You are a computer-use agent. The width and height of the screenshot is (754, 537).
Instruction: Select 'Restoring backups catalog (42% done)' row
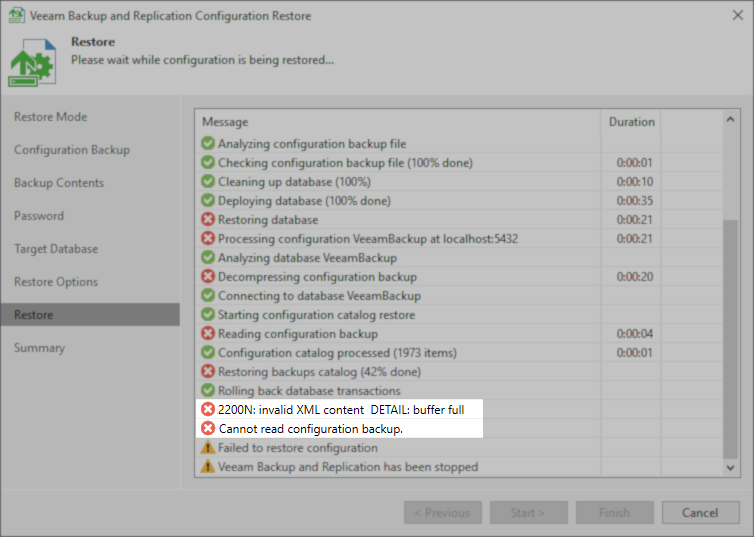tap(319, 372)
